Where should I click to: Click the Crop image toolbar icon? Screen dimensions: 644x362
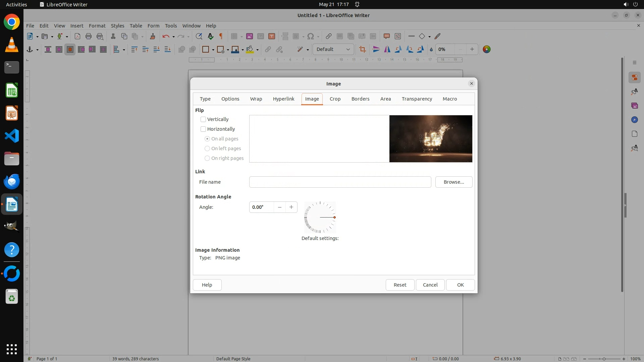click(x=362, y=50)
